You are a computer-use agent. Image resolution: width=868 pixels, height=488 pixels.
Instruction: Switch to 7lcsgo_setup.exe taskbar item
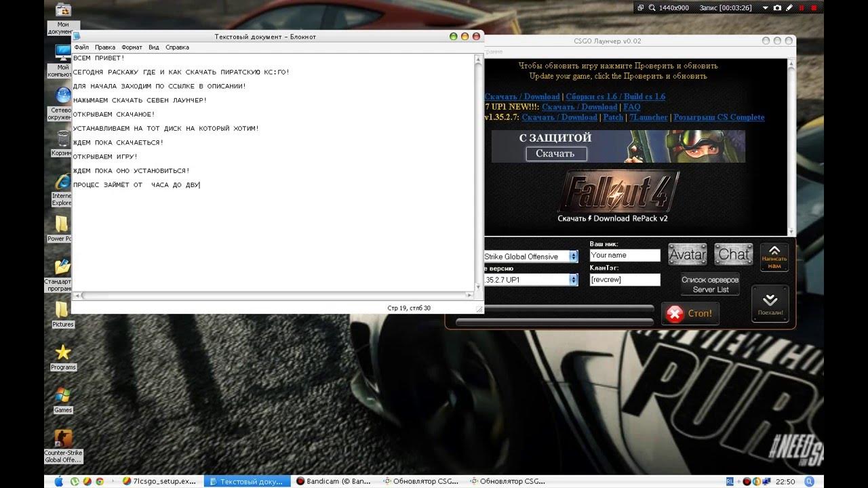coord(160,481)
